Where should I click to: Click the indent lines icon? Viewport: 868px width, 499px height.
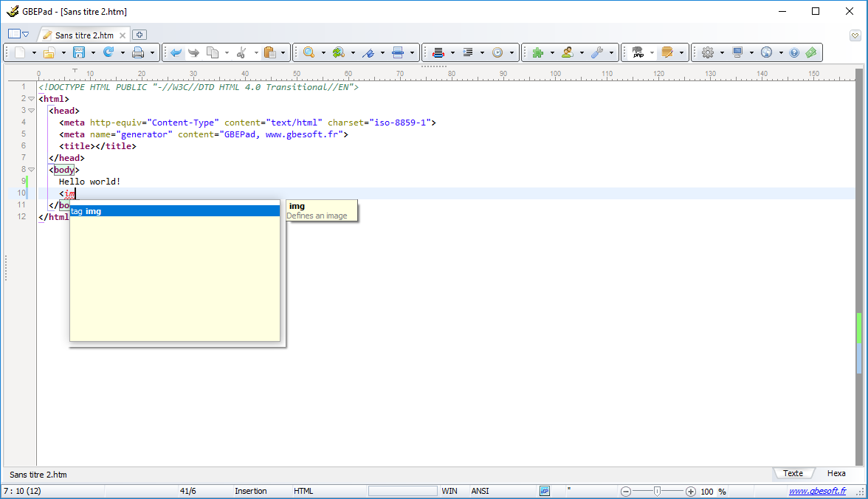click(468, 52)
